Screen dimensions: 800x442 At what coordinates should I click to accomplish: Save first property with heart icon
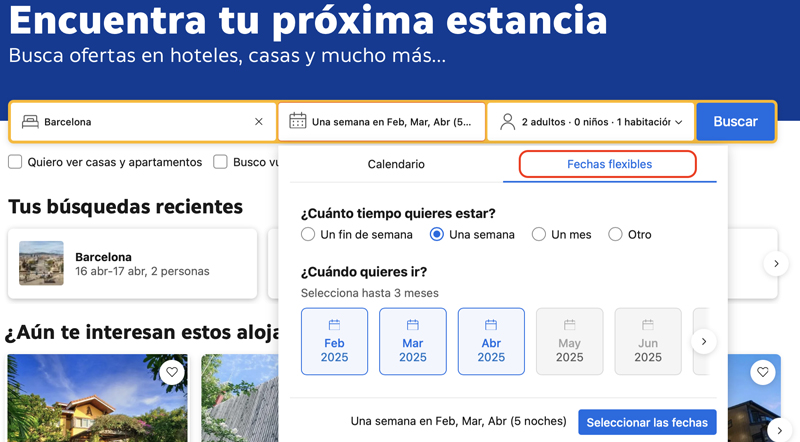172,372
